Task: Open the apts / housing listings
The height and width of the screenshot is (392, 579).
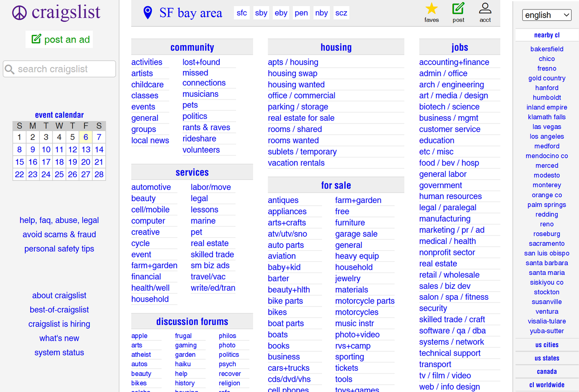Action: tap(292, 62)
